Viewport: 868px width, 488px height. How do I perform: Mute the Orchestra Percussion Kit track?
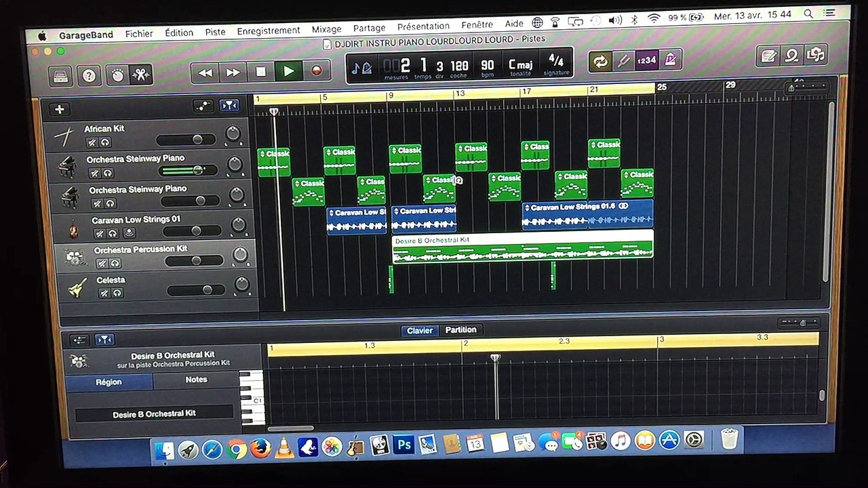click(x=102, y=263)
